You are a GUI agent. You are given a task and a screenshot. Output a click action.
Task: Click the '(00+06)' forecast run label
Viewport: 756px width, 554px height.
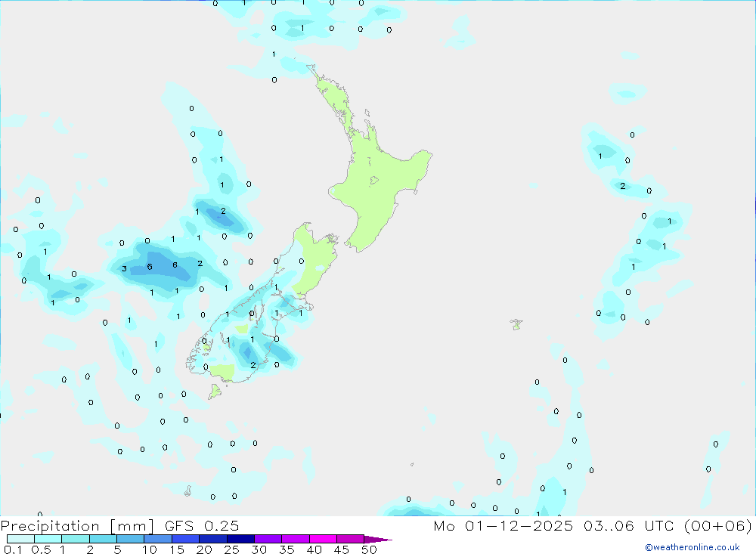tap(718, 526)
